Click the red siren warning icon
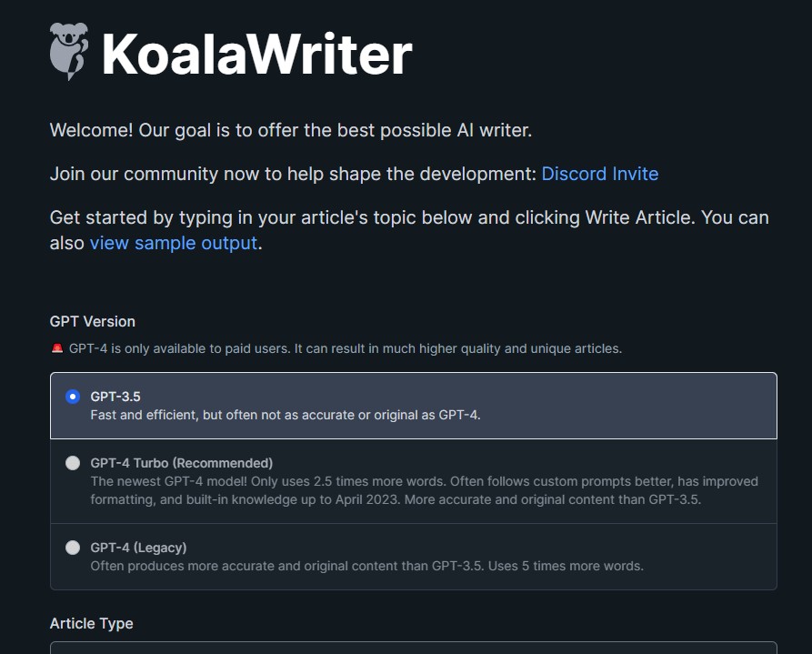 pyautogui.click(x=57, y=348)
